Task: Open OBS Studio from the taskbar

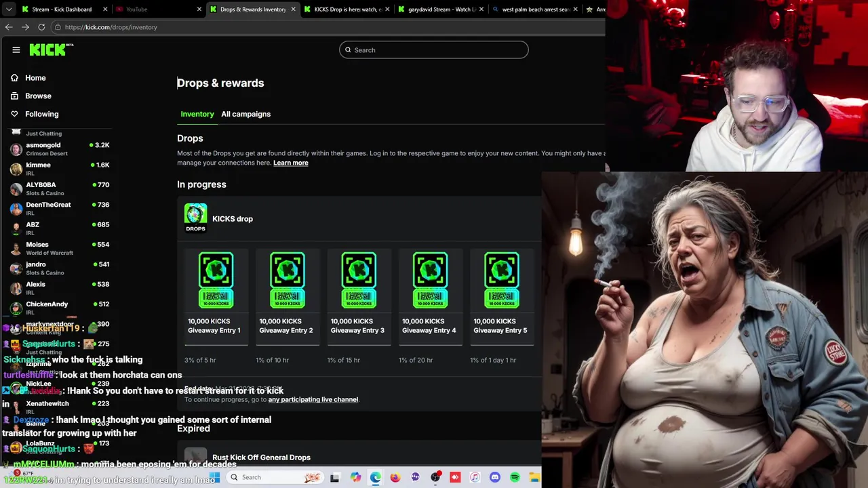Action: (435, 478)
